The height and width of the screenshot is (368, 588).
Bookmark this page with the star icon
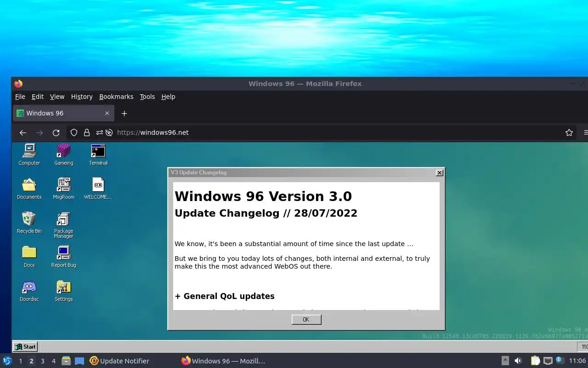(569, 132)
